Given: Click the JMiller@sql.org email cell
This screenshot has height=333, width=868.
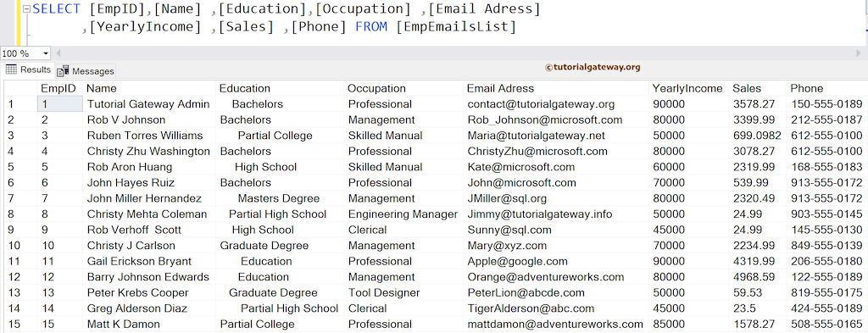Looking at the screenshot, I should click(556, 198).
